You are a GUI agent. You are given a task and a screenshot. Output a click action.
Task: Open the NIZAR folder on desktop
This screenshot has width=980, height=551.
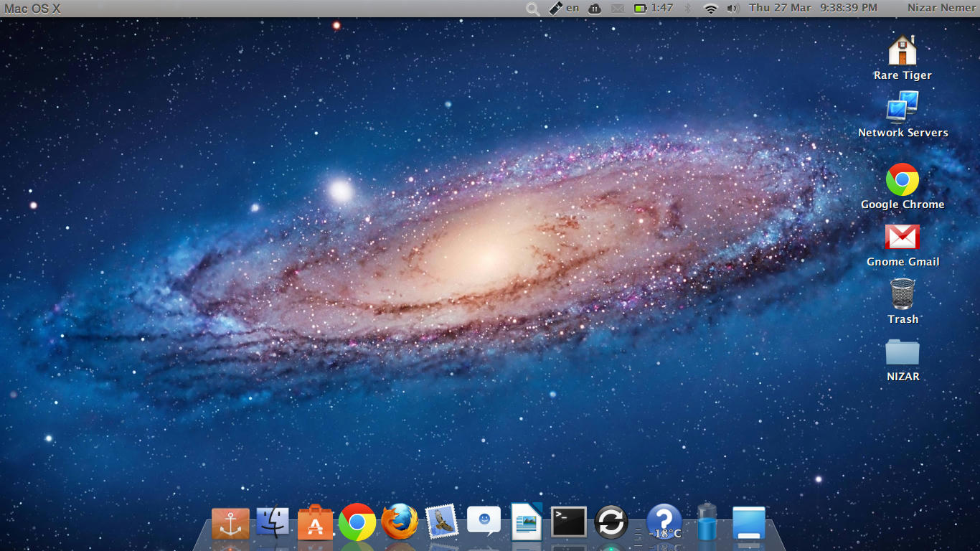tap(903, 353)
